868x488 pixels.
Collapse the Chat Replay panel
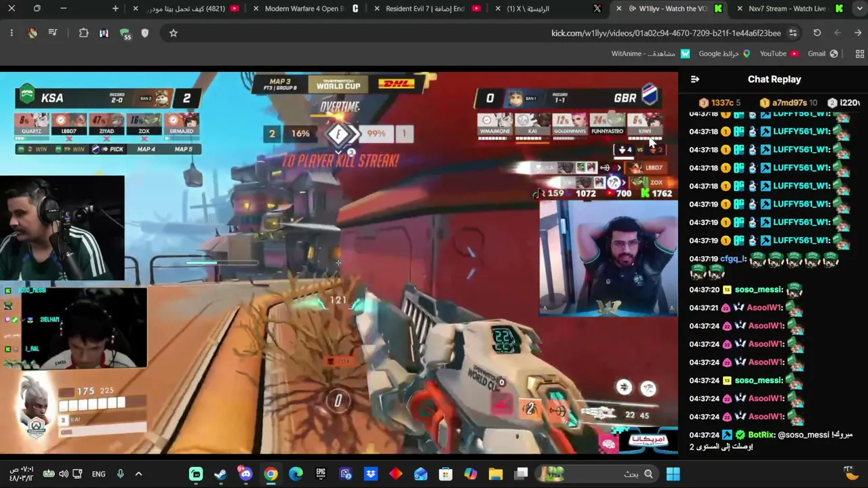click(x=695, y=79)
